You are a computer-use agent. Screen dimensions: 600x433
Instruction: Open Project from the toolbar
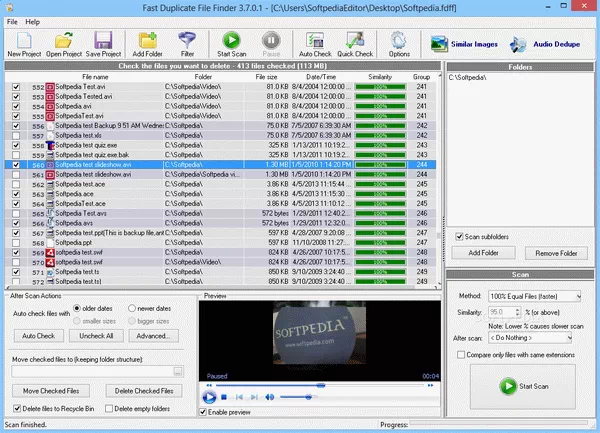point(64,44)
